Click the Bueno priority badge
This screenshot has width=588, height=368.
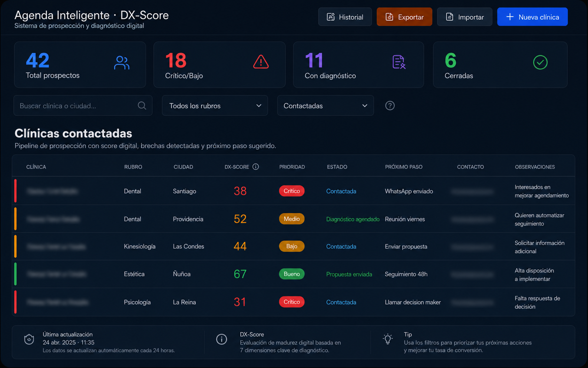click(292, 274)
